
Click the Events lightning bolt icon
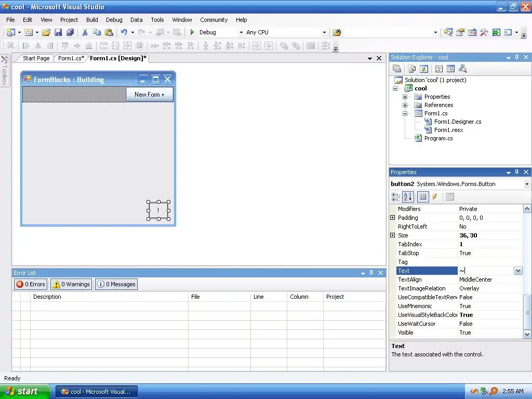coord(435,197)
